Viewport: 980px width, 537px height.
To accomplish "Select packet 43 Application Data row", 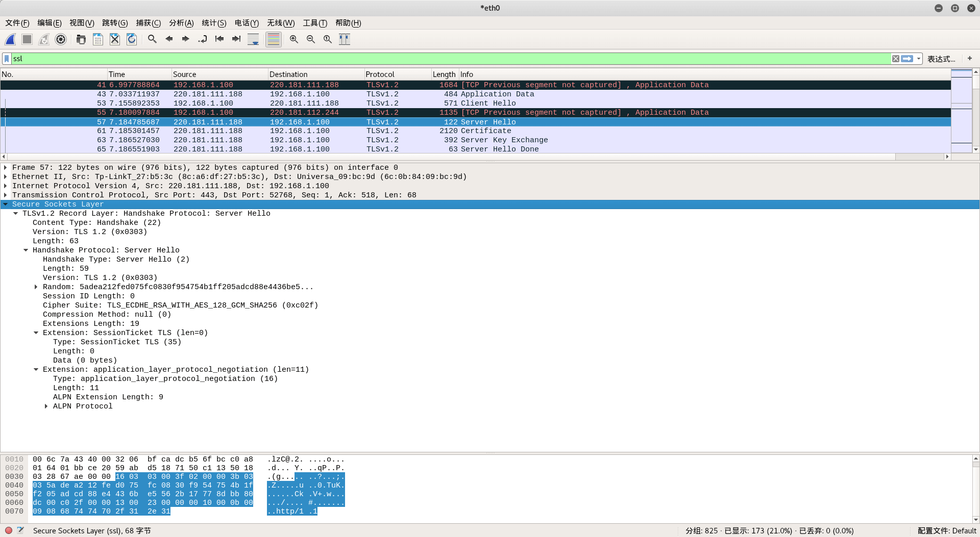I will click(x=475, y=94).
